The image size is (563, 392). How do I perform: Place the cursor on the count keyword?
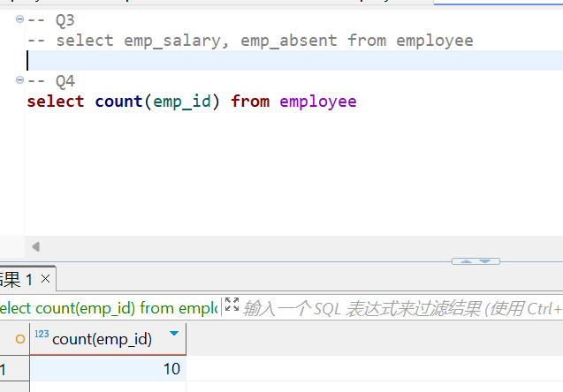(x=118, y=102)
